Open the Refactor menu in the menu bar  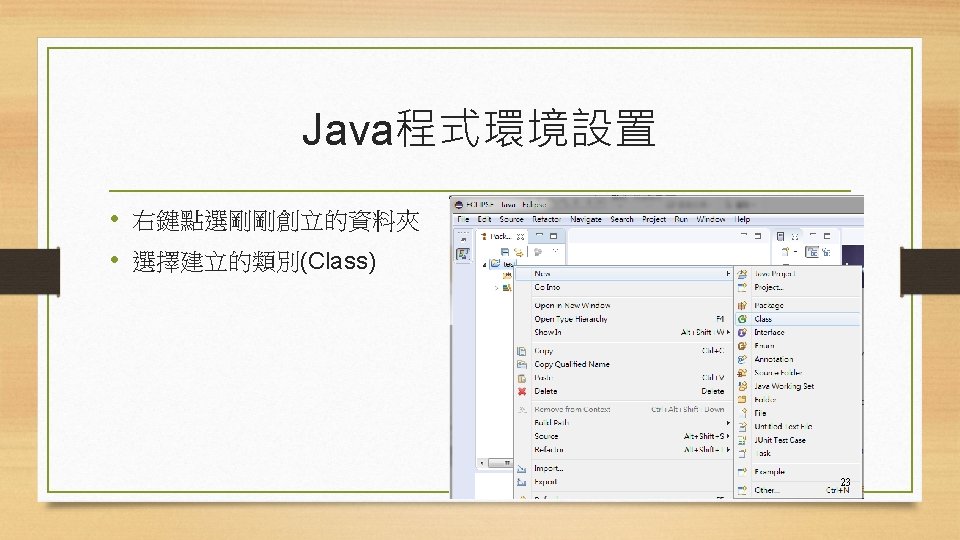[x=546, y=219]
